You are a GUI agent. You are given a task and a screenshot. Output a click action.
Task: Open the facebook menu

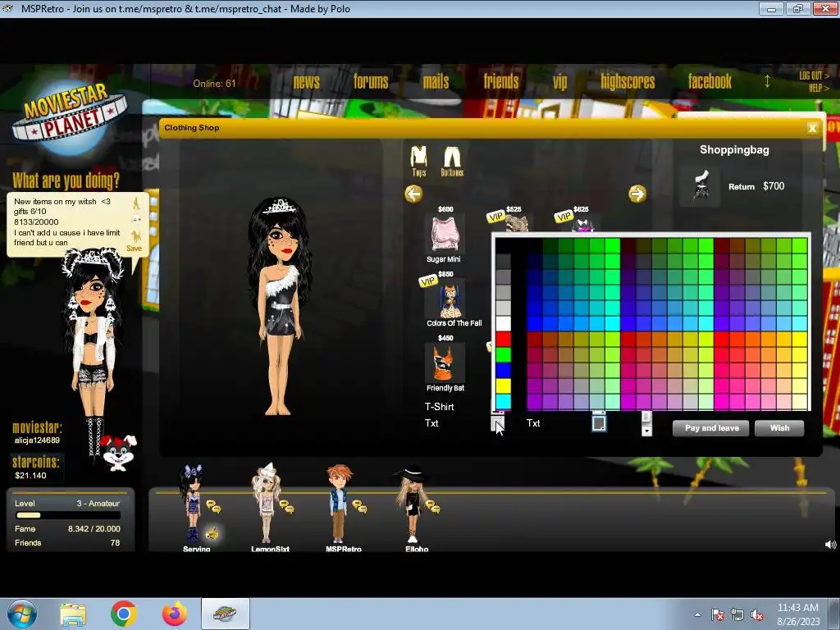pos(710,81)
